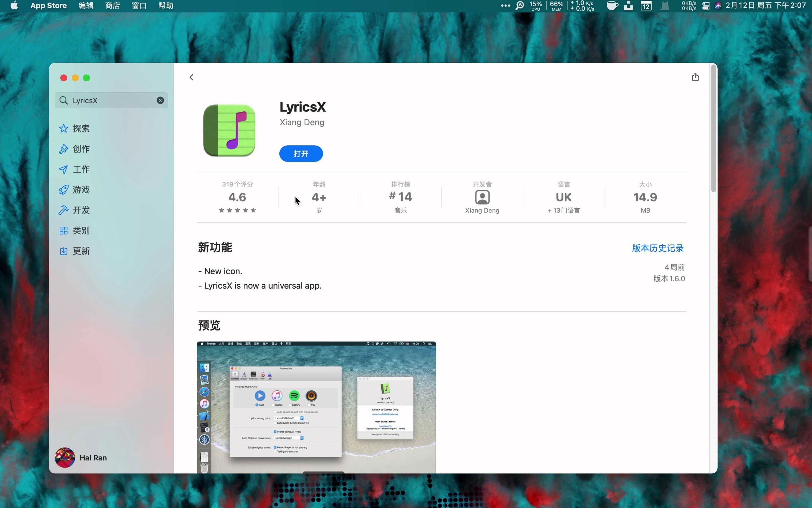812x508 pixels.
Task: Click the 4+ age rating
Action: (319, 197)
